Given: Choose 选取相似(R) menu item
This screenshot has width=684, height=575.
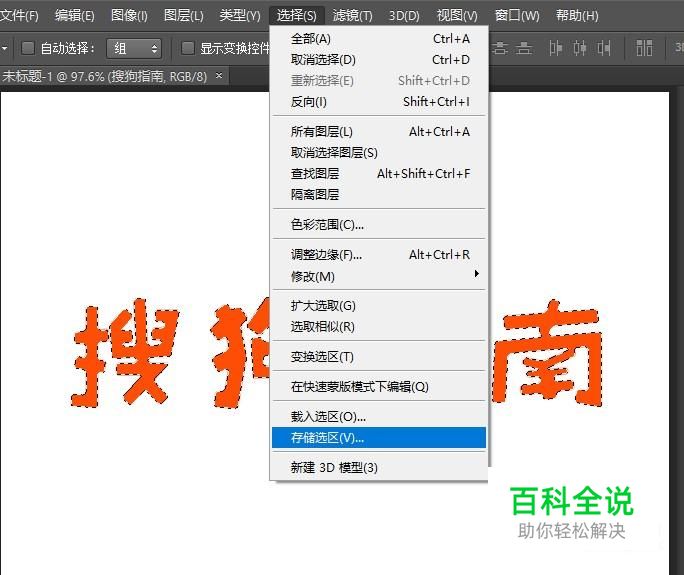Looking at the screenshot, I should pyautogui.click(x=379, y=327).
